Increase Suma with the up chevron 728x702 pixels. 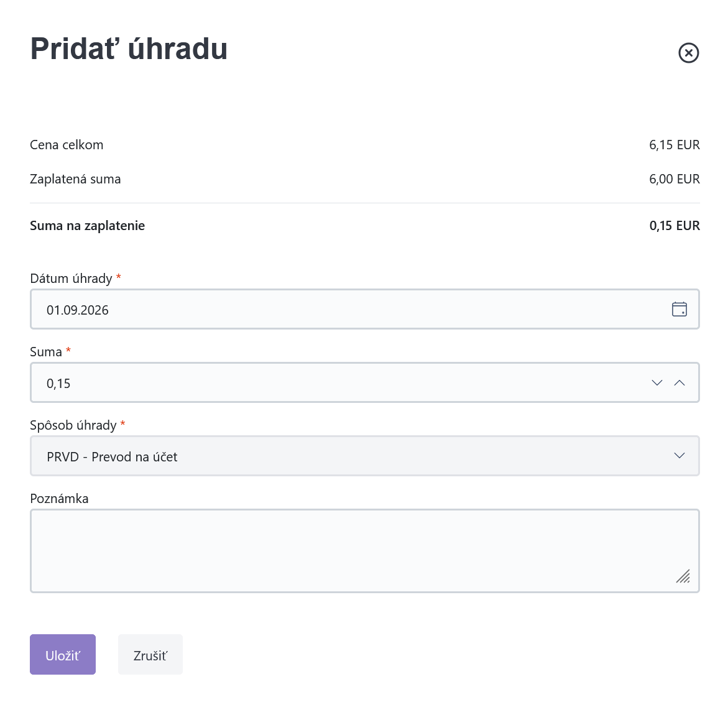coord(680,382)
